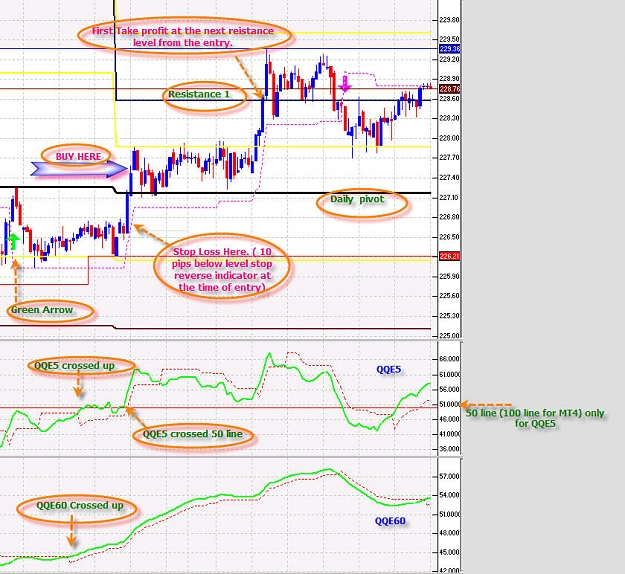Click the 61.000 level on QQE5 scale
Image resolution: width=625 pixels, height=574 pixels.
coord(450,375)
